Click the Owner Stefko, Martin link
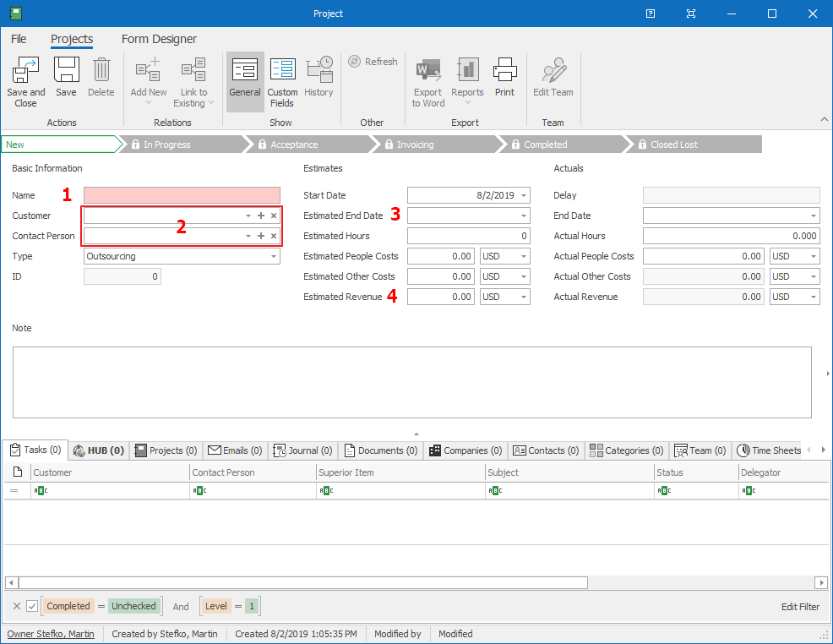Image resolution: width=833 pixels, height=644 pixels. pos(52,634)
